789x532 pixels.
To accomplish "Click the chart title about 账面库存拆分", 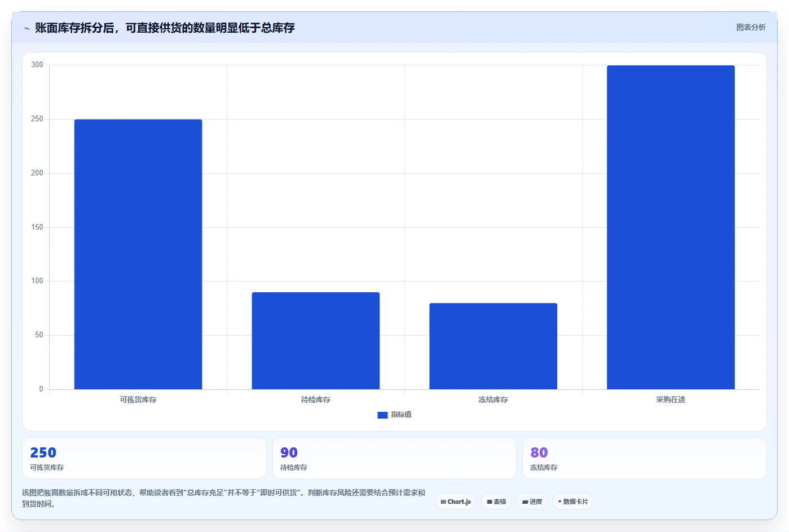I will coord(165,28).
